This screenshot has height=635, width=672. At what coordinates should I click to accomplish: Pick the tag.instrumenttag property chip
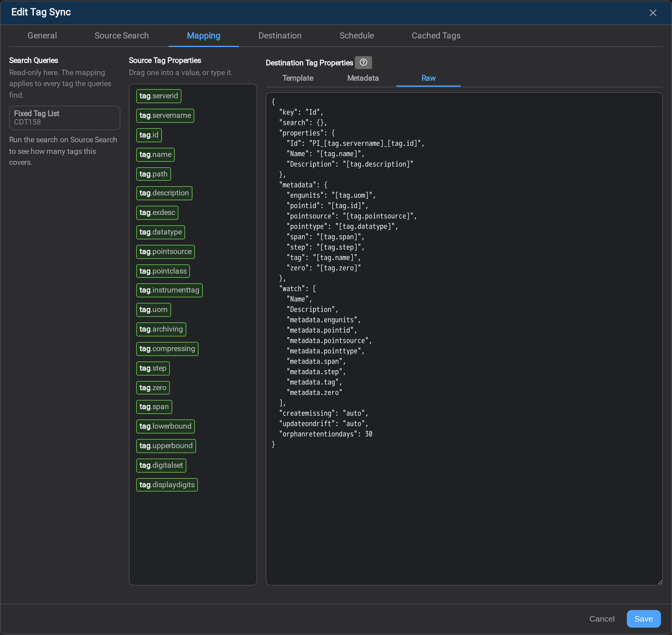[x=169, y=290]
